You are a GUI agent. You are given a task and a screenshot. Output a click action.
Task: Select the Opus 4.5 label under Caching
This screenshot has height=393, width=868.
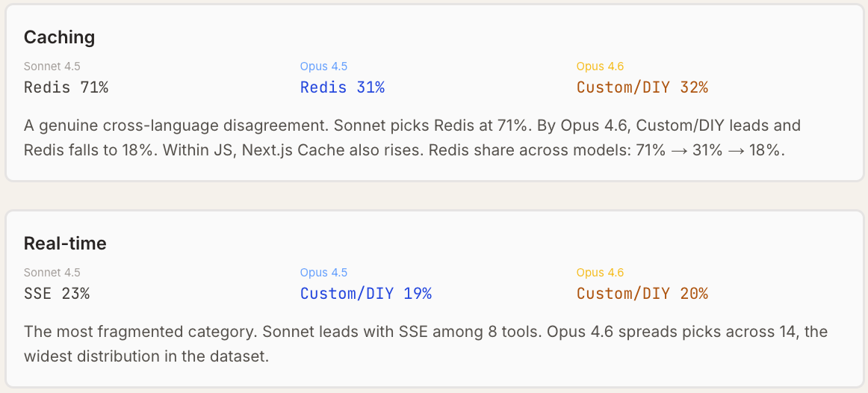click(323, 66)
